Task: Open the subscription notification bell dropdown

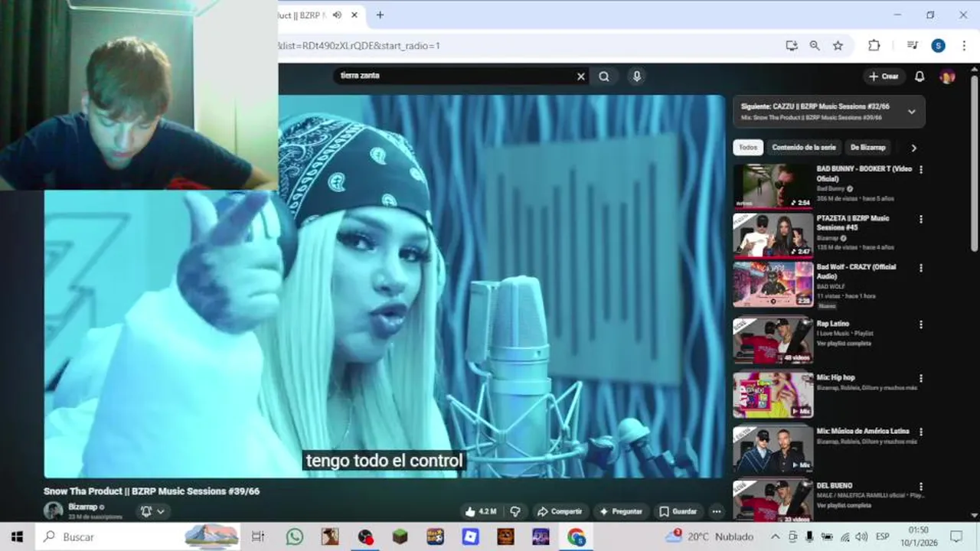Action: pos(153,511)
